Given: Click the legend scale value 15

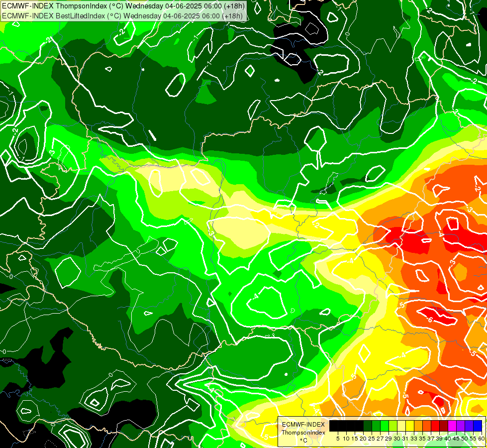Looking at the screenshot, I should (355, 439).
